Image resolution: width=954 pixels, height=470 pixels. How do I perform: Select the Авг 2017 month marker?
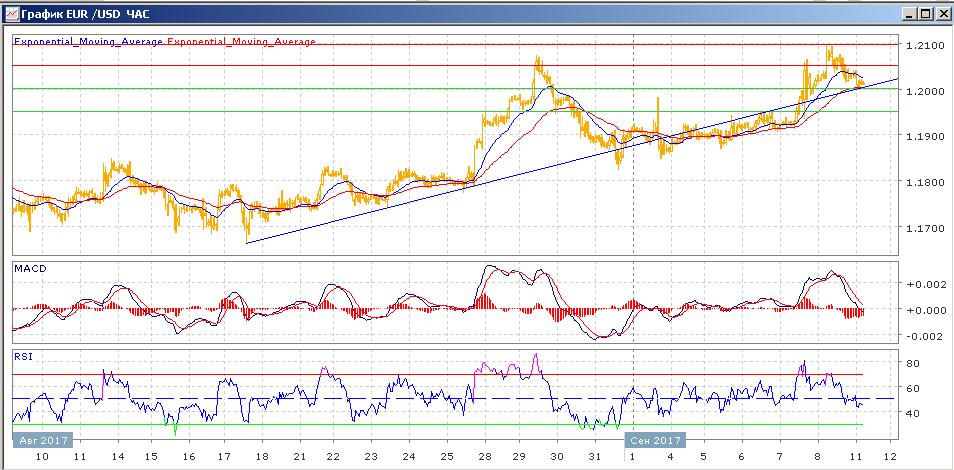(43, 440)
